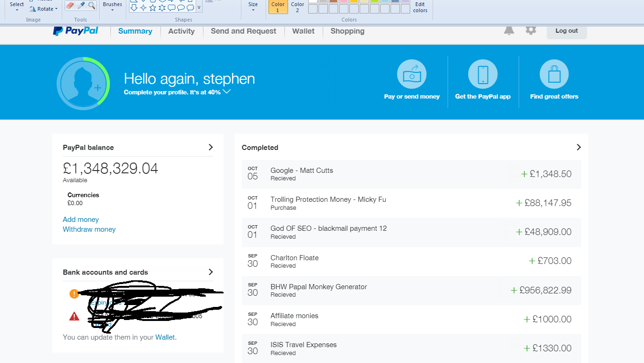Choose the down arrow shape

click(134, 7)
